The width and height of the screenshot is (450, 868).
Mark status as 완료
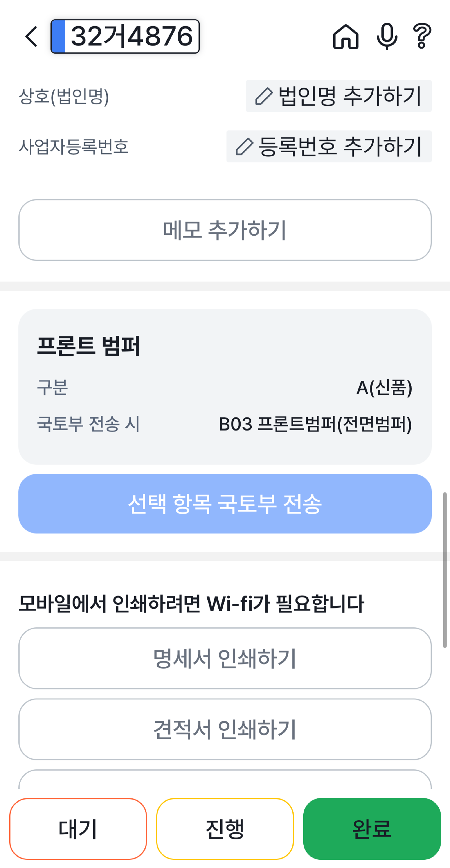(372, 829)
